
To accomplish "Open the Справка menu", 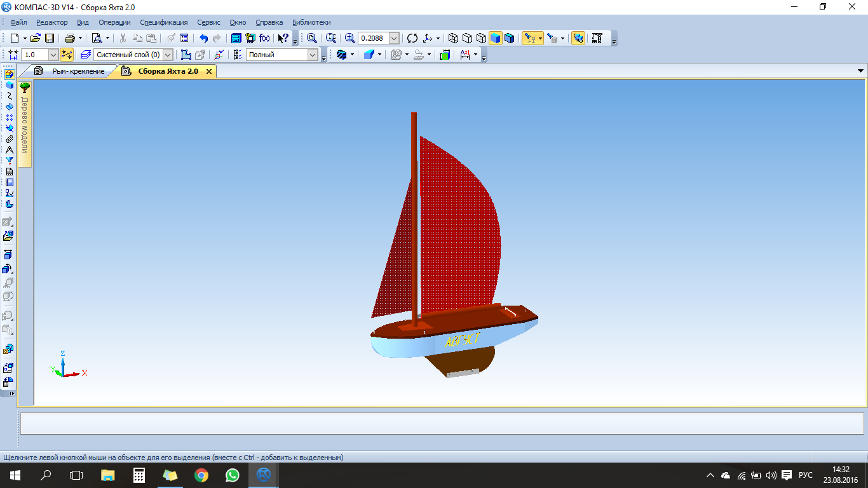I will pos(269,22).
